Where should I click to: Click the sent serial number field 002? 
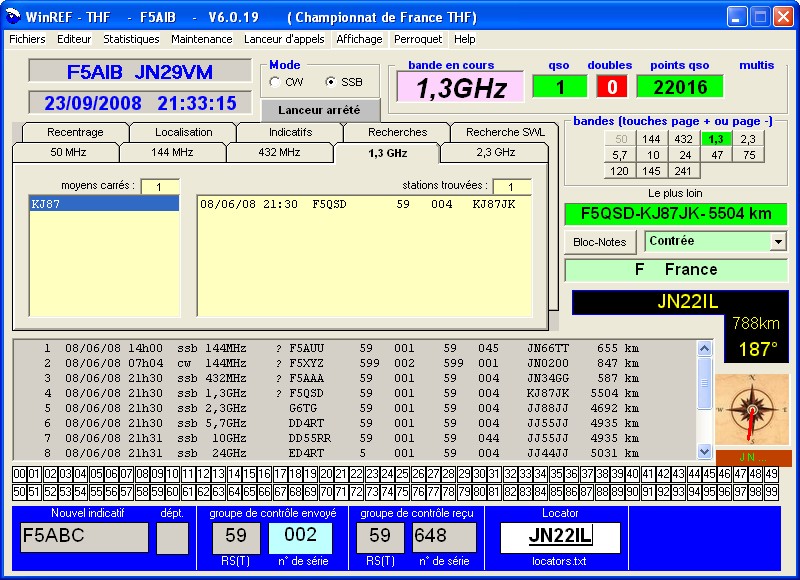tap(301, 537)
